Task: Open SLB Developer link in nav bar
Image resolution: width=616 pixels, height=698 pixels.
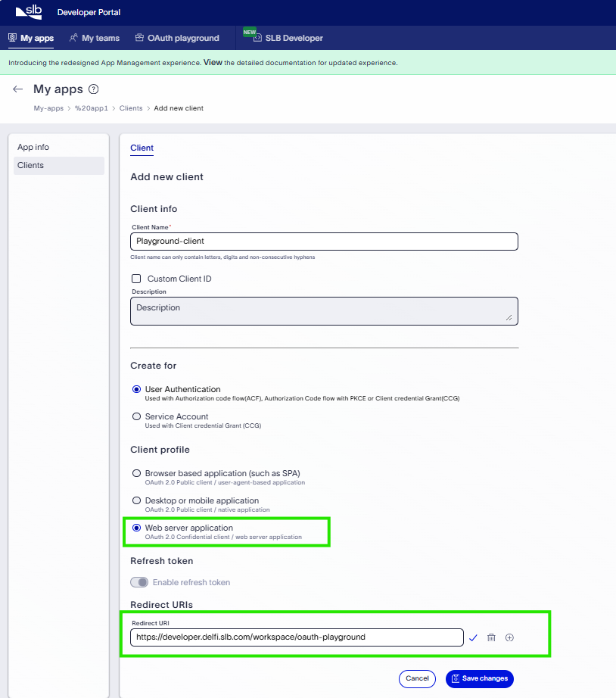Action: click(x=288, y=38)
